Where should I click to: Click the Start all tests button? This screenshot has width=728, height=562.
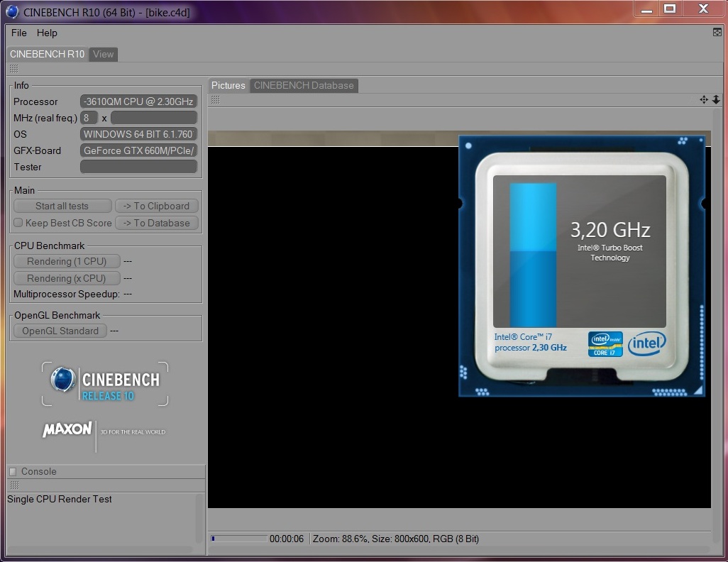62,206
